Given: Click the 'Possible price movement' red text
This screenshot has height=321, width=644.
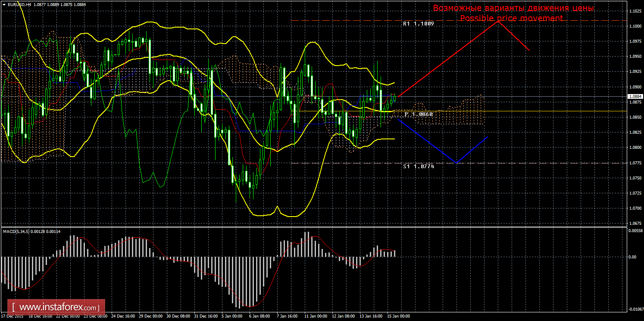Looking at the screenshot, I should coord(511,18).
